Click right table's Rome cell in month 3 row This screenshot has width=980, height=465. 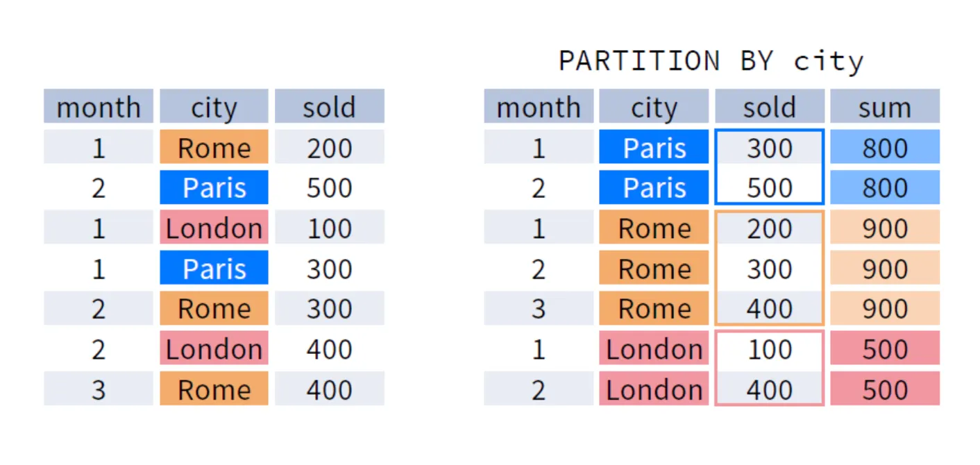pos(653,309)
